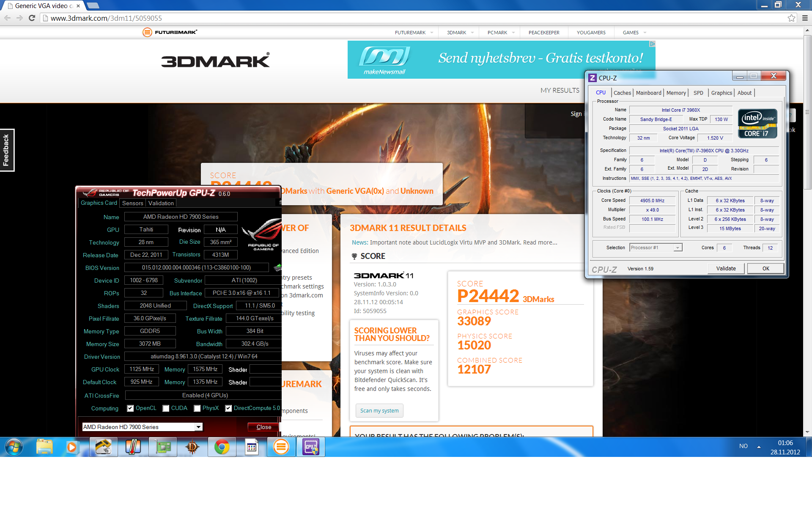
Task: Launch Windows Media Player from taskbar
Action: tap(72, 447)
